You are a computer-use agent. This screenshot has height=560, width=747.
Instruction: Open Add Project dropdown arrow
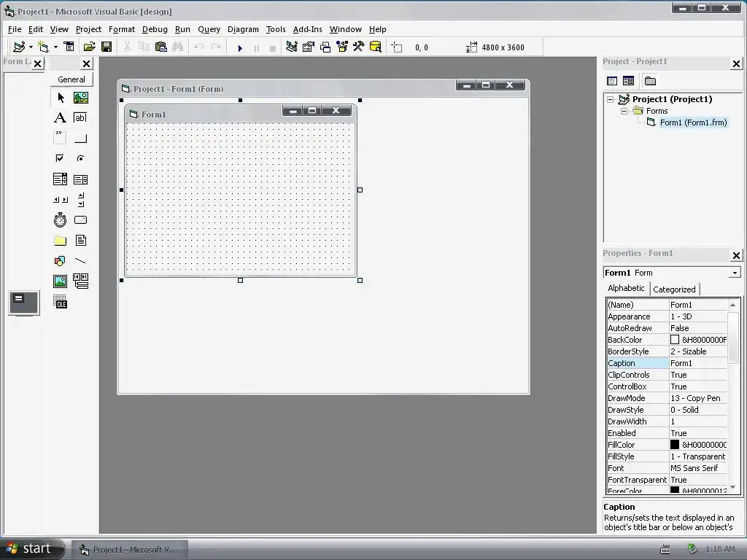coord(31,47)
